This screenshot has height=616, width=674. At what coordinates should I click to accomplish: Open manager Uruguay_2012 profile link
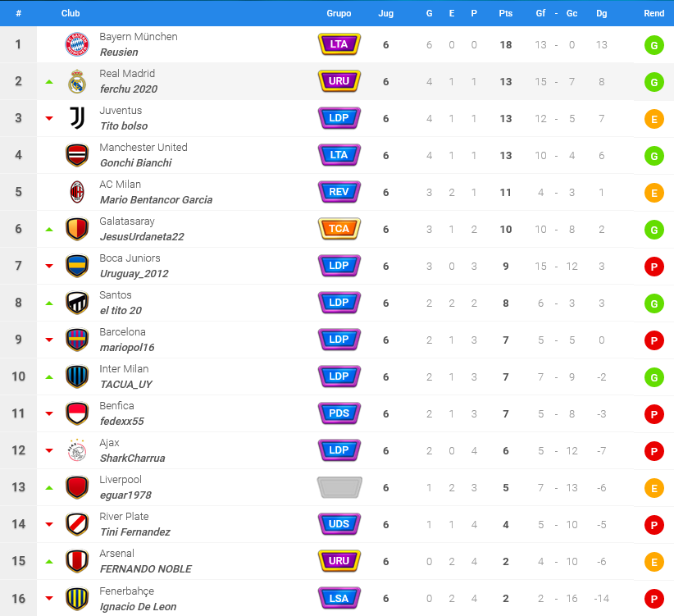(x=134, y=274)
